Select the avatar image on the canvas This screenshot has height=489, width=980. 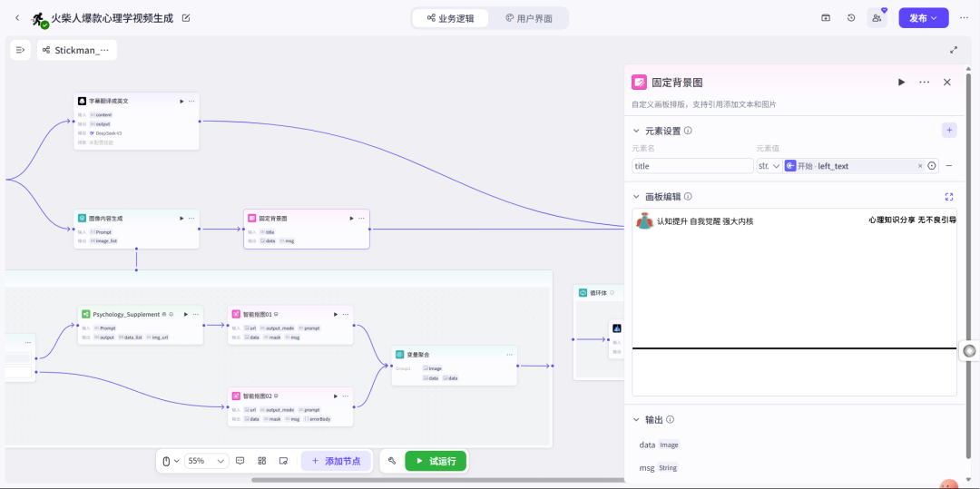coord(644,220)
